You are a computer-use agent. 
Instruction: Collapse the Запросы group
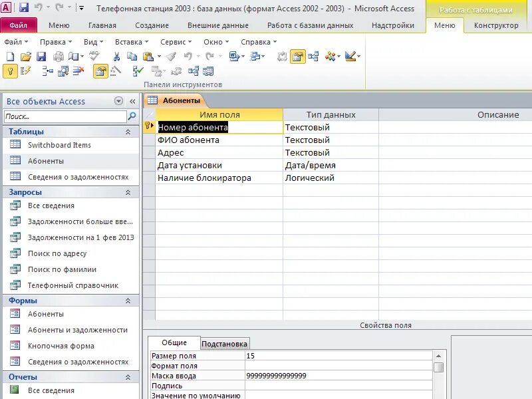[128, 192]
